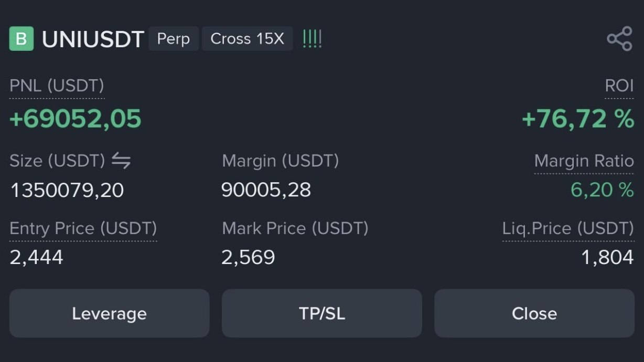This screenshot has width=644, height=362.
Task: Tap the Size (USDT) label
Action: (57, 161)
